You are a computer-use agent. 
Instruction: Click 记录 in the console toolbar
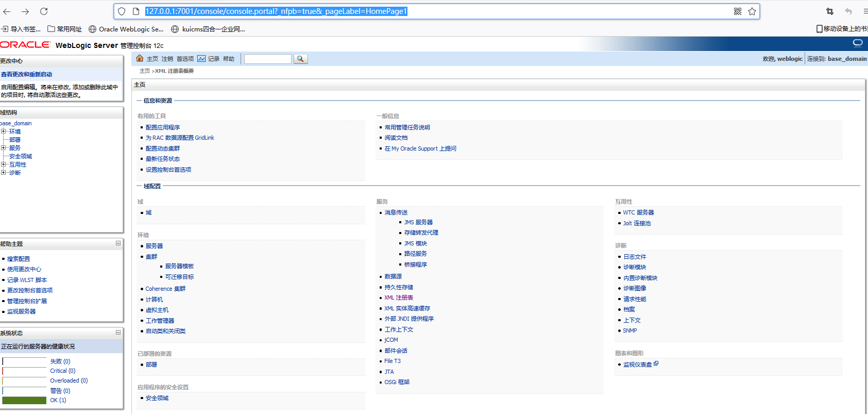click(x=214, y=59)
